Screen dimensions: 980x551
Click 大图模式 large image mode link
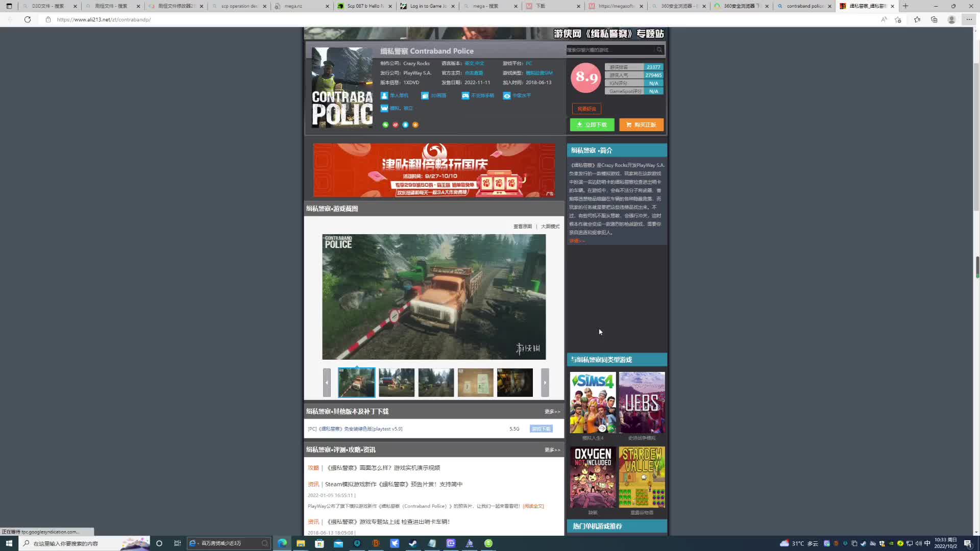click(550, 226)
